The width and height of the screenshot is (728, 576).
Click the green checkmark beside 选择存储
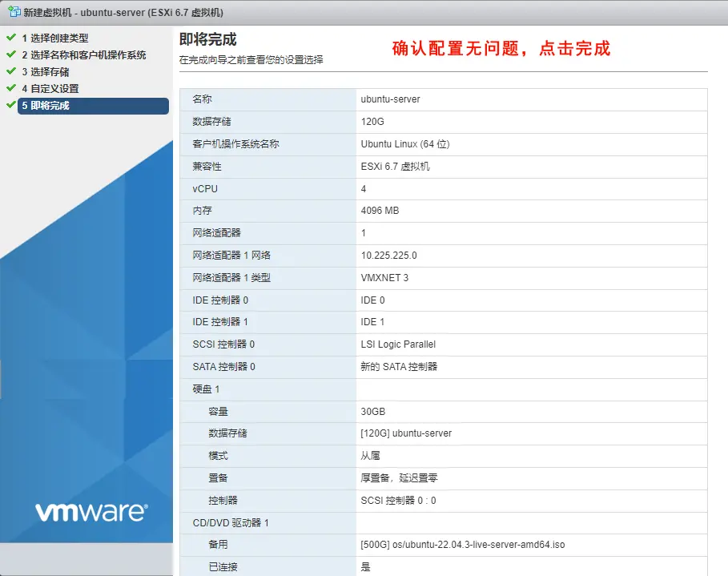click(11, 71)
